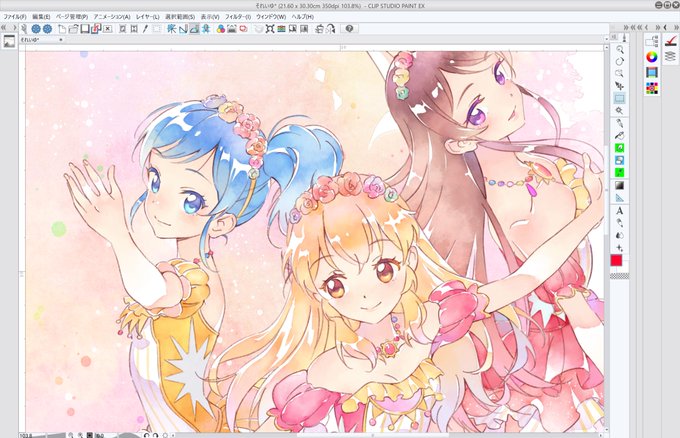Click the red speech-bubble icon in command bar
680x438 pixels.
pyautogui.click(x=243, y=29)
